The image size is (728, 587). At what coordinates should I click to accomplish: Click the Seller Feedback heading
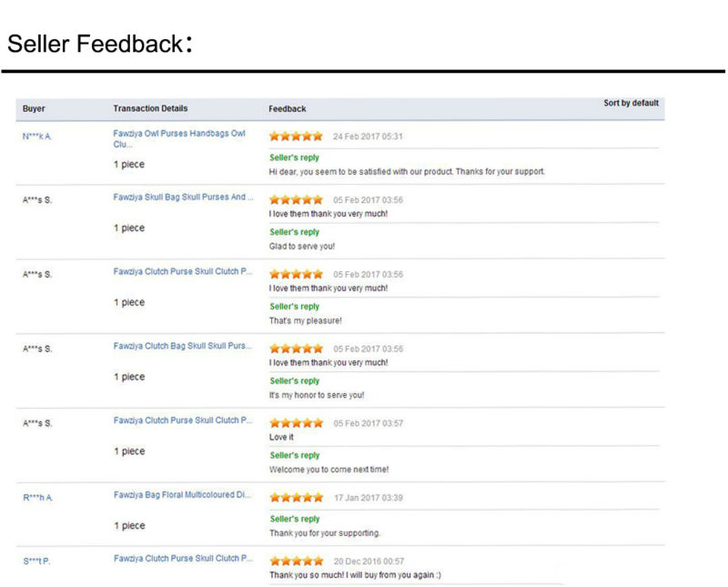click(98, 44)
